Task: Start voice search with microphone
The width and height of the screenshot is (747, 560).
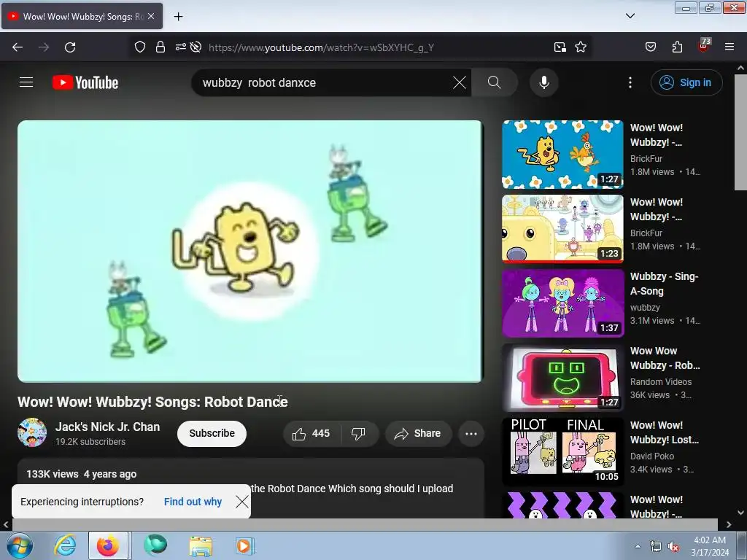Action: (543, 82)
